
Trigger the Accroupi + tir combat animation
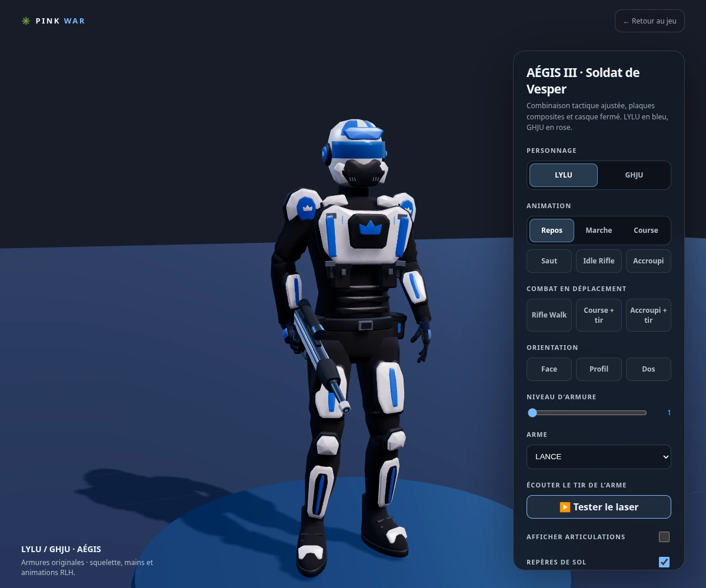click(648, 315)
